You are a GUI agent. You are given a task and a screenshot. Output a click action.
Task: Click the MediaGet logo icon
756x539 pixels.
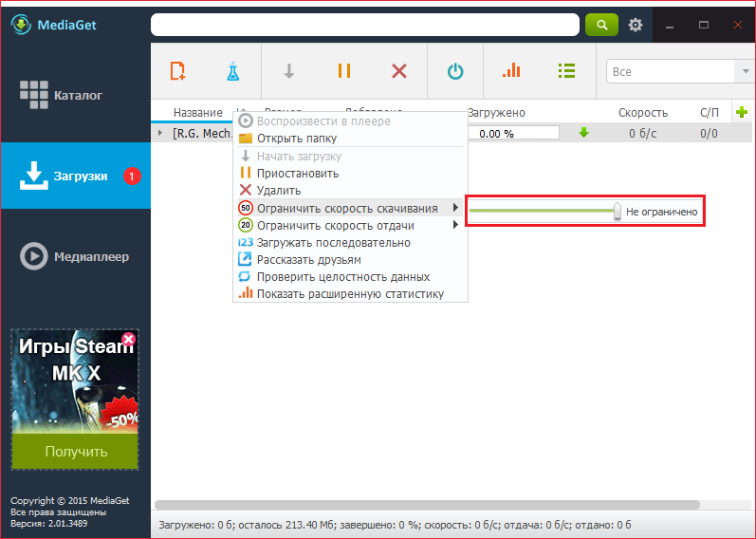21,25
